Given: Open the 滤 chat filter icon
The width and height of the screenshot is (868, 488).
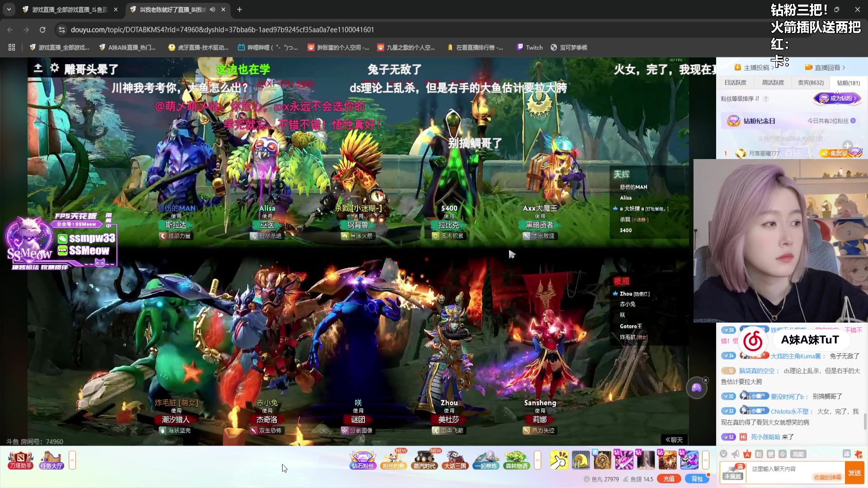Looking at the screenshot, I should 847,454.
